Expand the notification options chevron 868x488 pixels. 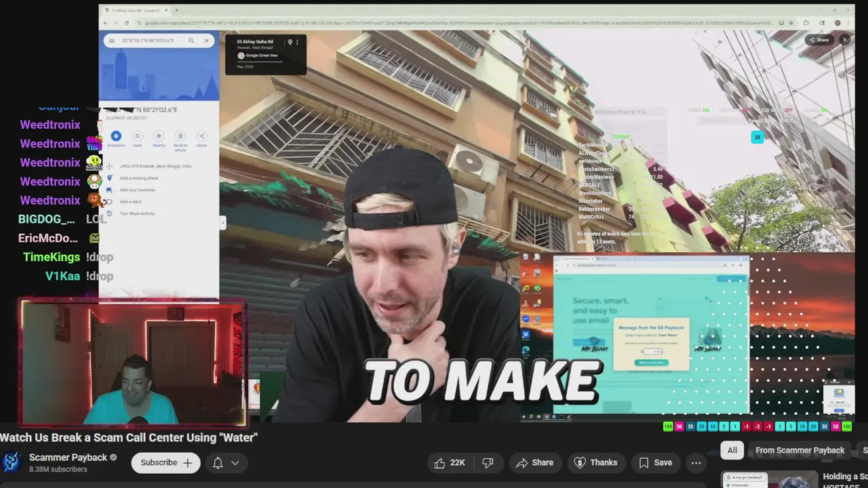(235, 463)
